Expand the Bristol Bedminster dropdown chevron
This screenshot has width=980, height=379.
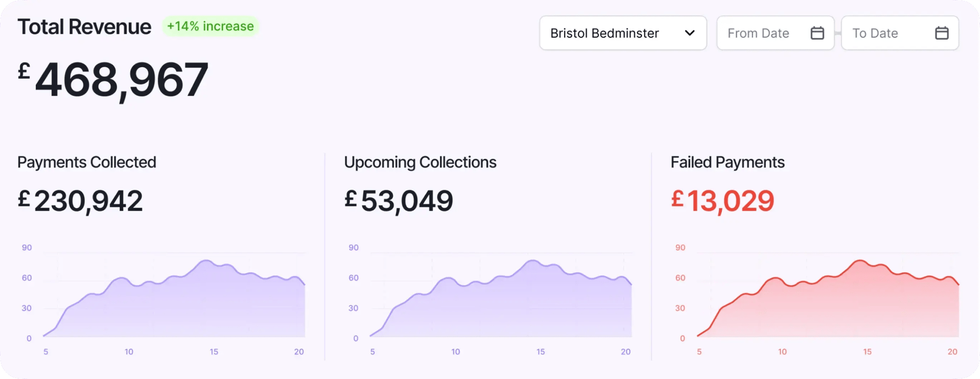pos(689,33)
